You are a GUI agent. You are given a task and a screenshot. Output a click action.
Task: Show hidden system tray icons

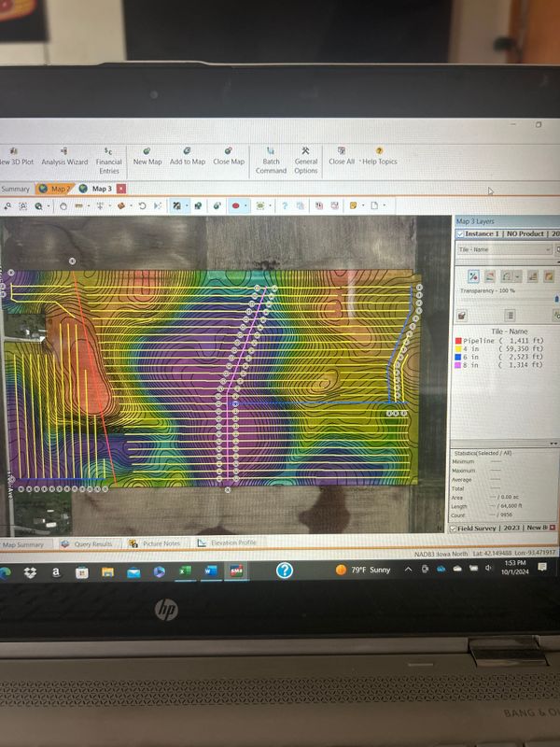point(408,569)
